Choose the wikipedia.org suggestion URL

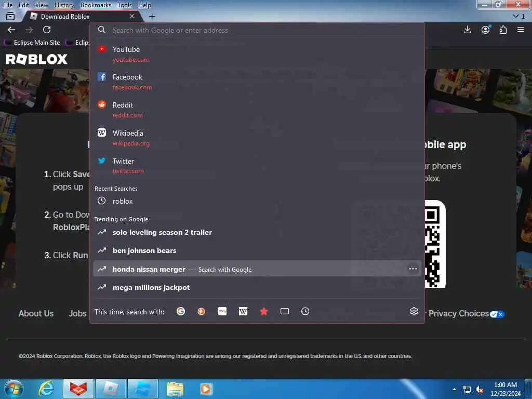(x=131, y=143)
